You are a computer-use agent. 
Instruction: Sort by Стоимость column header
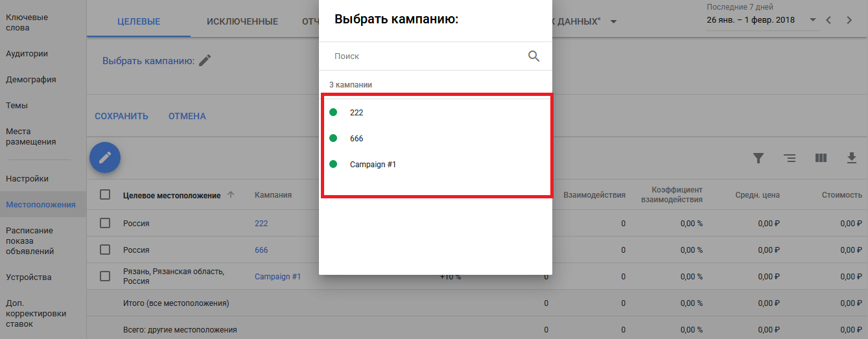click(x=842, y=195)
